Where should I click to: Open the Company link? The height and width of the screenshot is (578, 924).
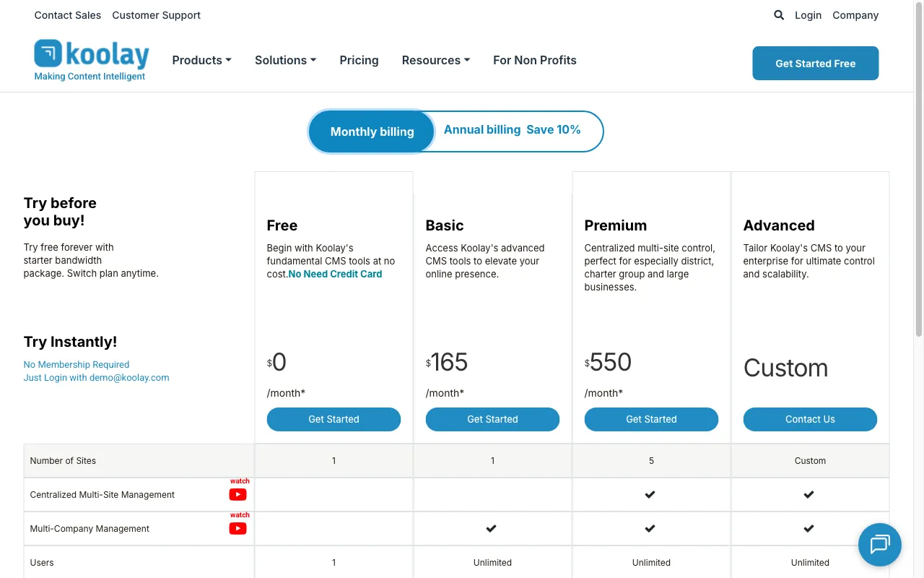click(855, 15)
